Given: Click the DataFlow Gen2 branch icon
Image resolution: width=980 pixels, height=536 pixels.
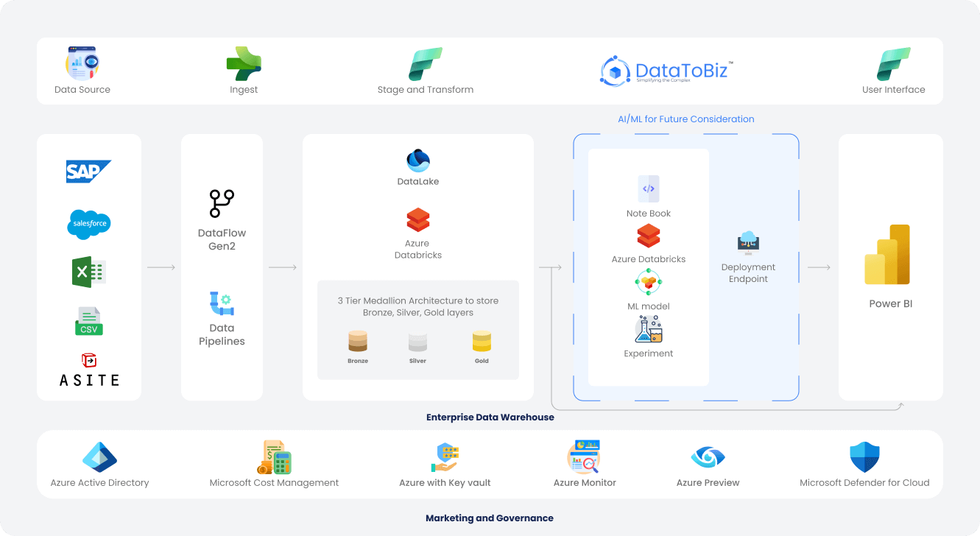Looking at the screenshot, I should (222, 203).
